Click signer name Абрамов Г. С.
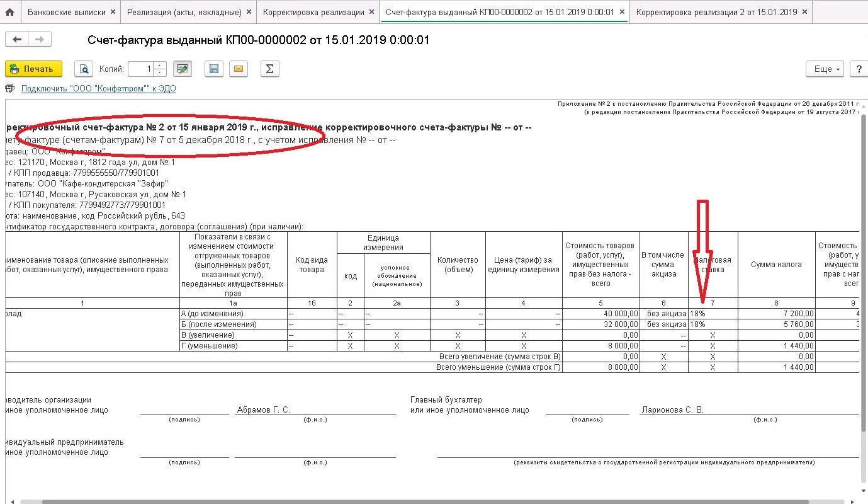868x504 pixels. click(x=263, y=410)
